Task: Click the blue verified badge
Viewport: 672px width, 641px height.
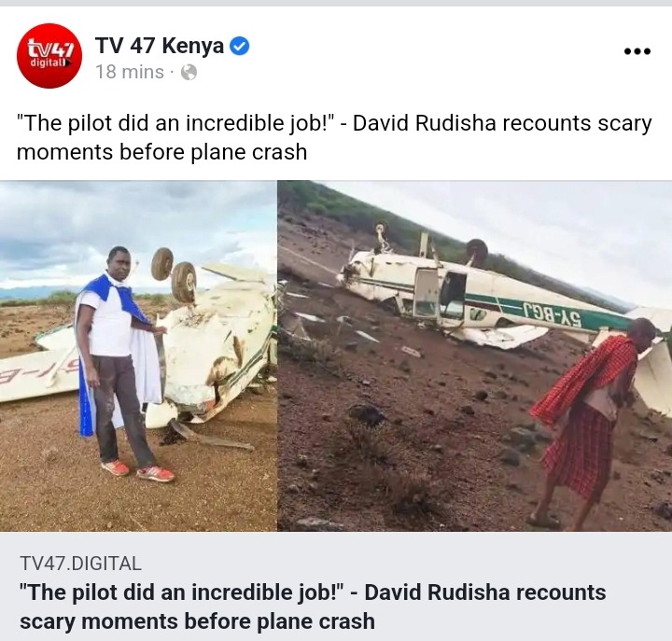Action: (x=240, y=46)
